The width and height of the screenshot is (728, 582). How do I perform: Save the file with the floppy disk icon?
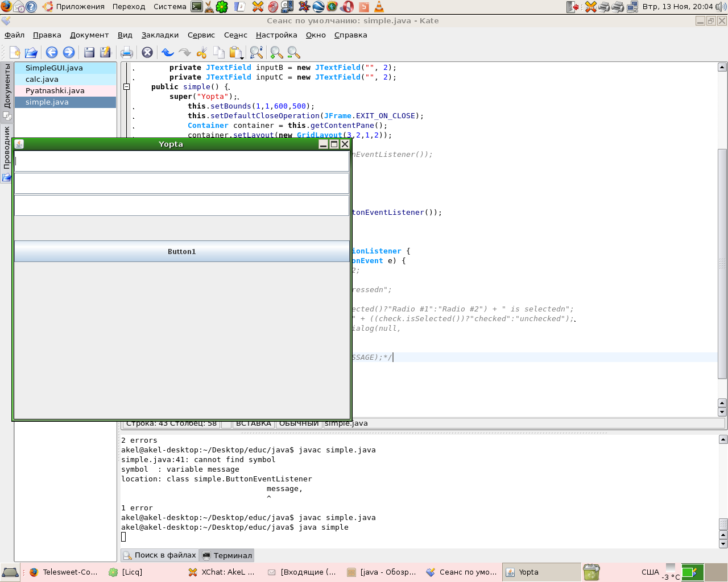click(x=89, y=53)
